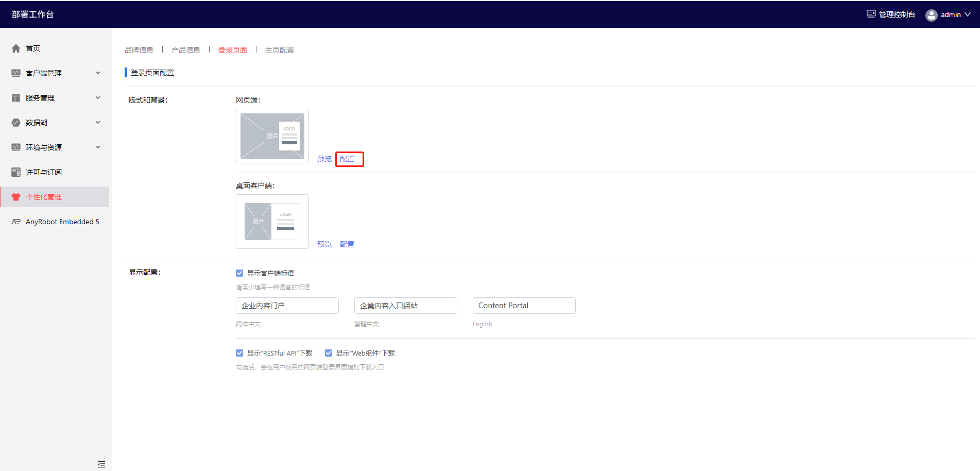Click the 数据湖 sidebar icon
The width and height of the screenshot is (980, 471).
click(x=16, y=123)
